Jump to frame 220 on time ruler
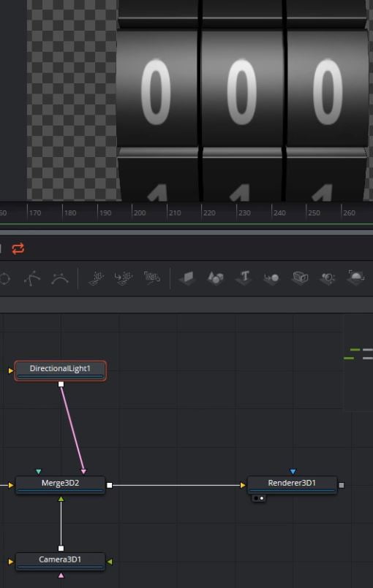373x588 pixels. [209, 213]
